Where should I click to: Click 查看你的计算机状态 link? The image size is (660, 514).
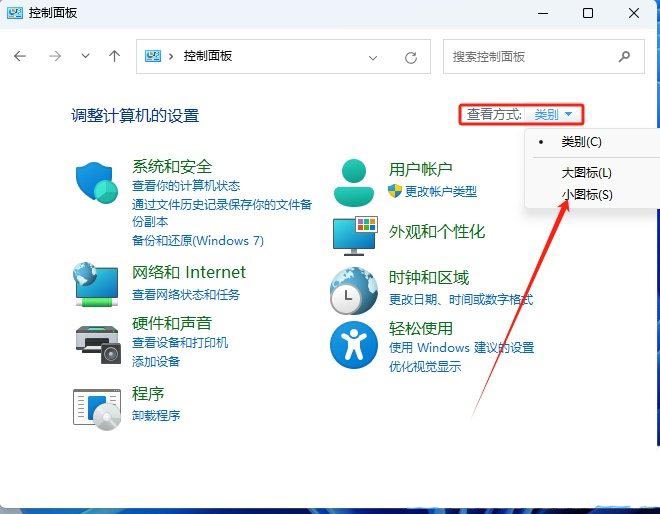tap(186, 186)
